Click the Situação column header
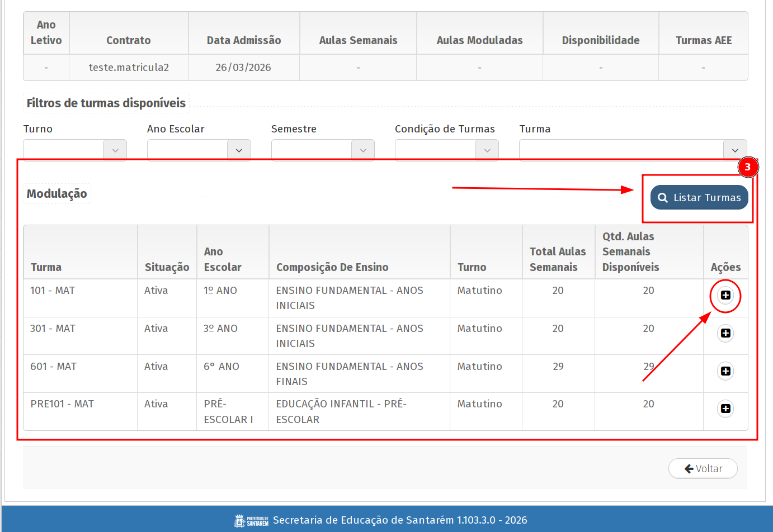This screenshot has width=773, height=532. click(x=167, y=267)
